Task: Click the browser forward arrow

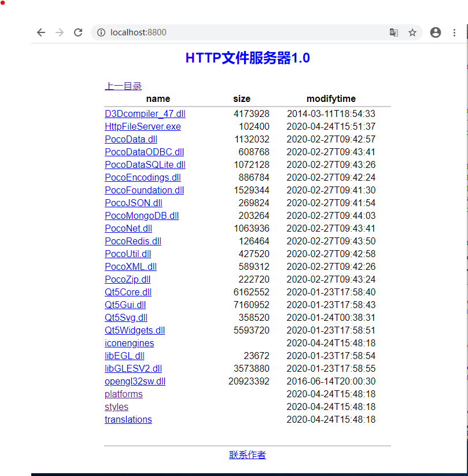Action: (59, 32)
